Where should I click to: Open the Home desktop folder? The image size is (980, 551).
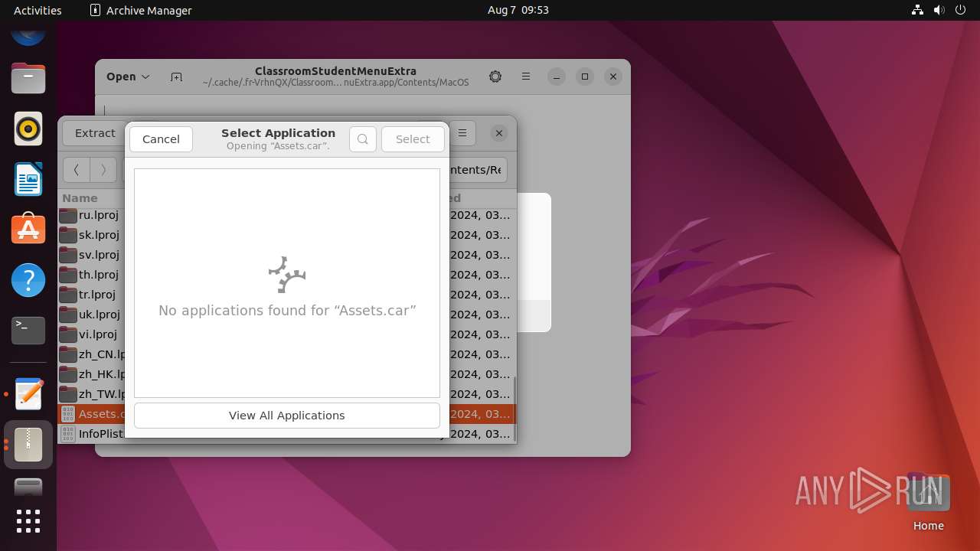pyautogui.click(x=928, y=503)
